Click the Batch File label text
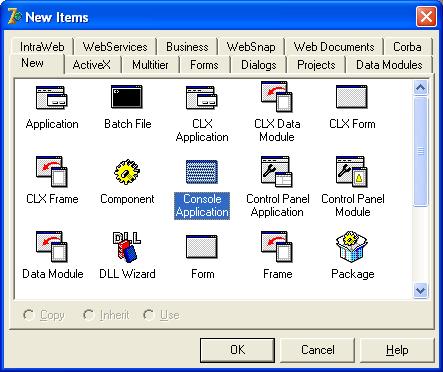 [x=128, y=124]
